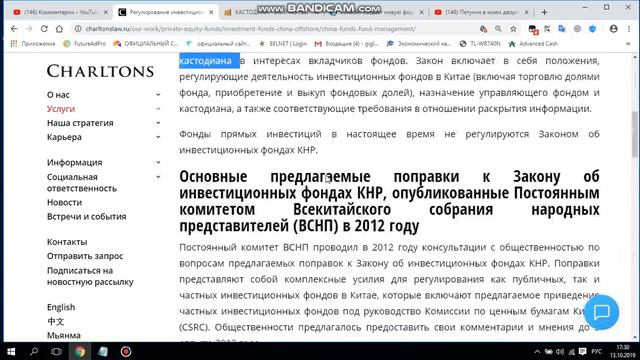
Task: Open the Информация menu item
Action: click(x=74, y=162)
